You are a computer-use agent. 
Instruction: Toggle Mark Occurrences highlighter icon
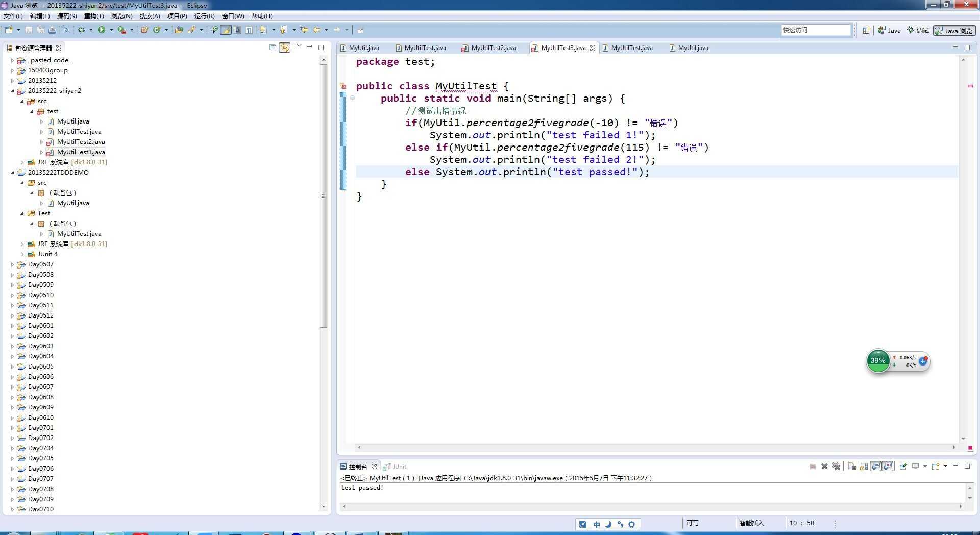pos(226,30)
